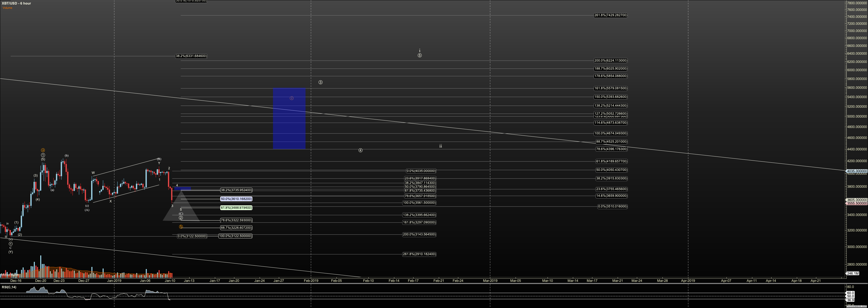Click the circled 3 wave label
This screenshot has width=868, height=308.
320,82
